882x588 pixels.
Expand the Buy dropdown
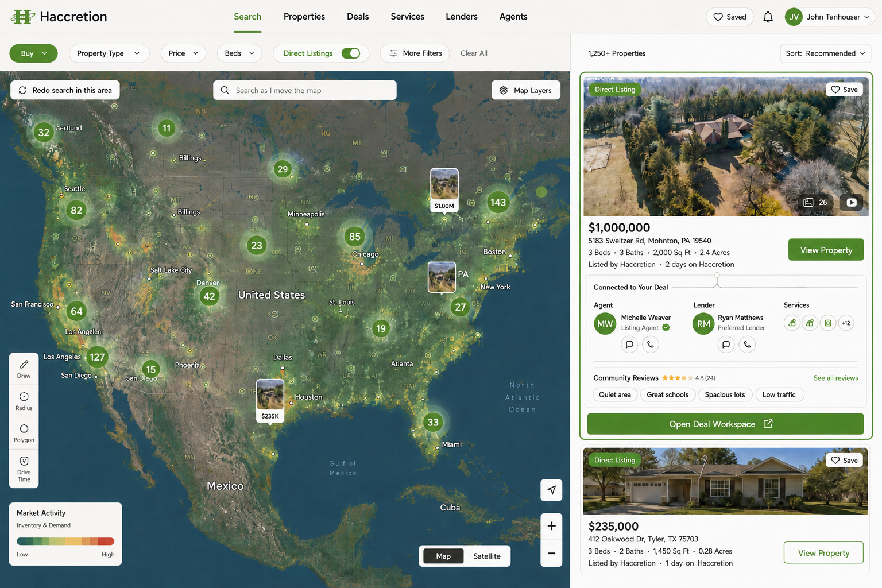point(33,53)
